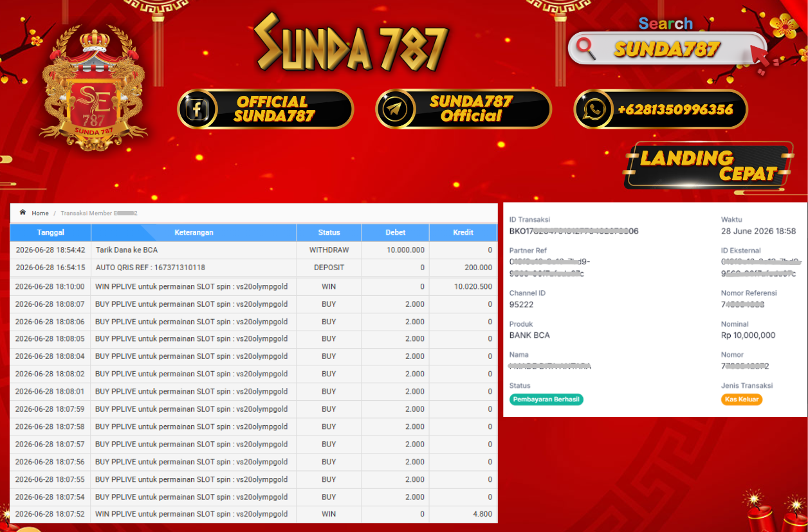808x532 pixels.
Task: Click the Channel ID value 95222
Action: pyautogui.click(x=521, y=304)
